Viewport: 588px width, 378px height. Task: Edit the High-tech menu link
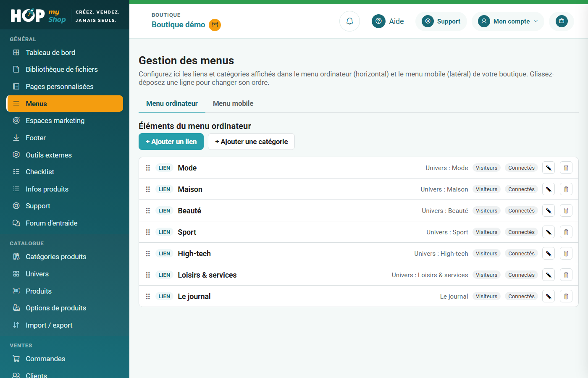tap(549, 253)
